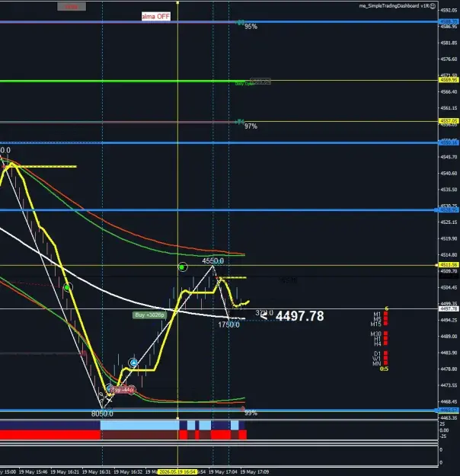Click the yellow 2026.05.19 16:54 crosshair date tag
The width and height of the screenshot is (460, 476).
click(x=177, y=471)
